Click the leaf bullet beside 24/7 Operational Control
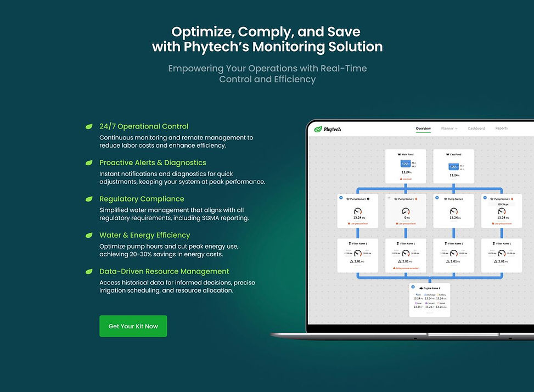 point(89,126)
